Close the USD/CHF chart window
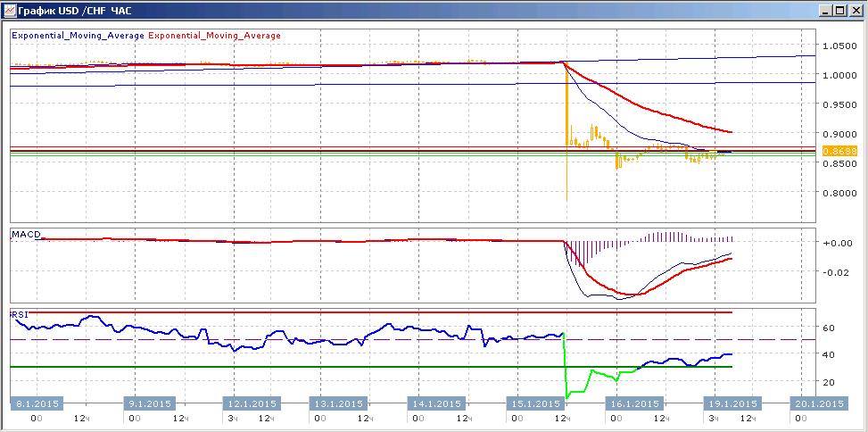868x432 pixels. point(856,10)
